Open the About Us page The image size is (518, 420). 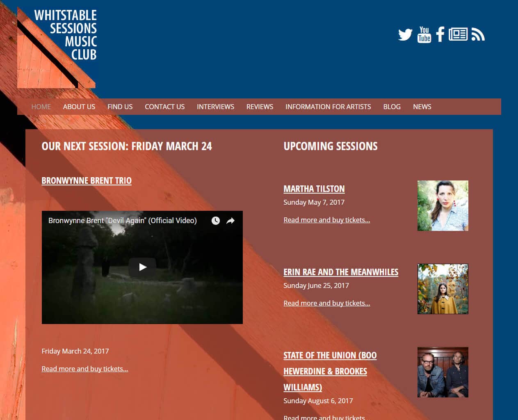[79, 107]
